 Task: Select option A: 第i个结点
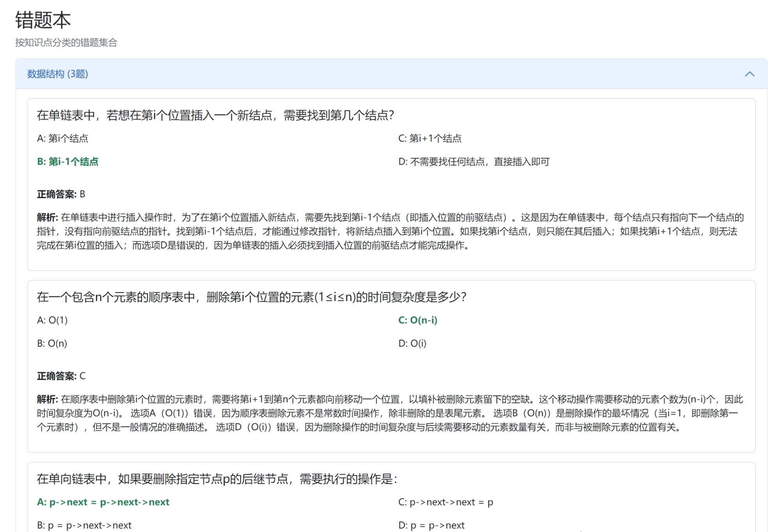pos(62,138)
